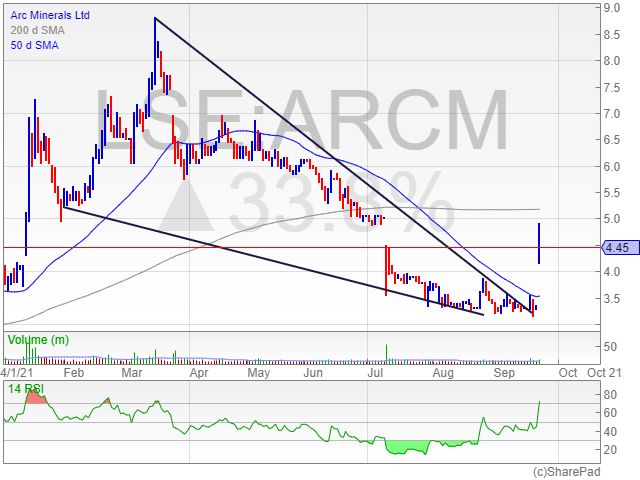This screenshot has width=640, height=480.
Task: Select the Arc Minerals Ltd legend label
Action: [50, 15]
